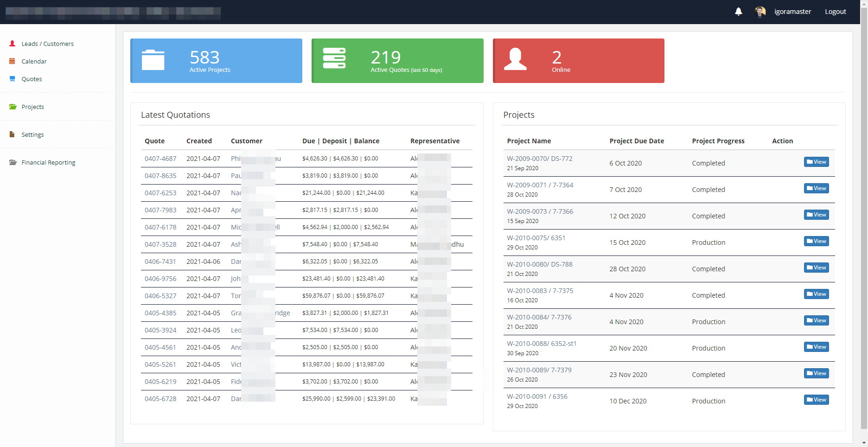Click the Settings document icon
This screenshot has width=868, height=447.
13,134
